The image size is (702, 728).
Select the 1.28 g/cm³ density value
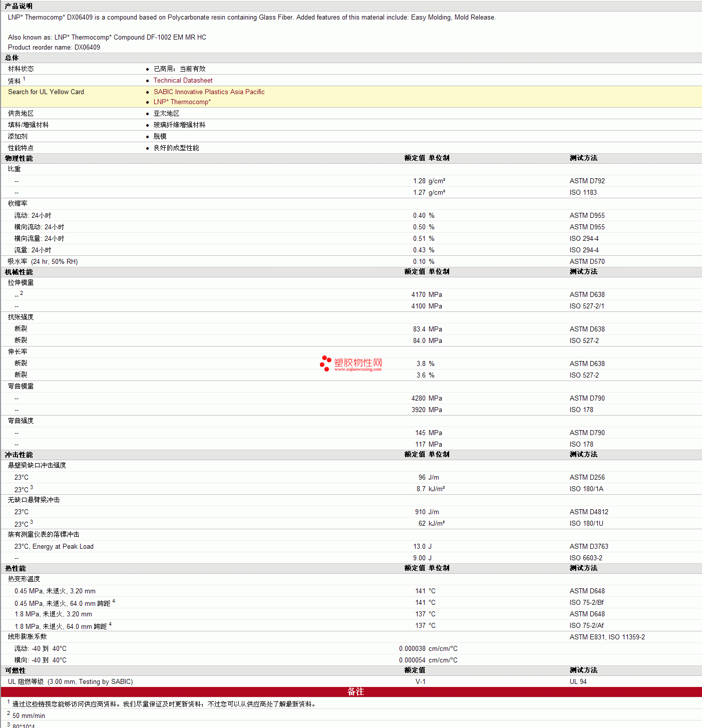coord(429,181)
